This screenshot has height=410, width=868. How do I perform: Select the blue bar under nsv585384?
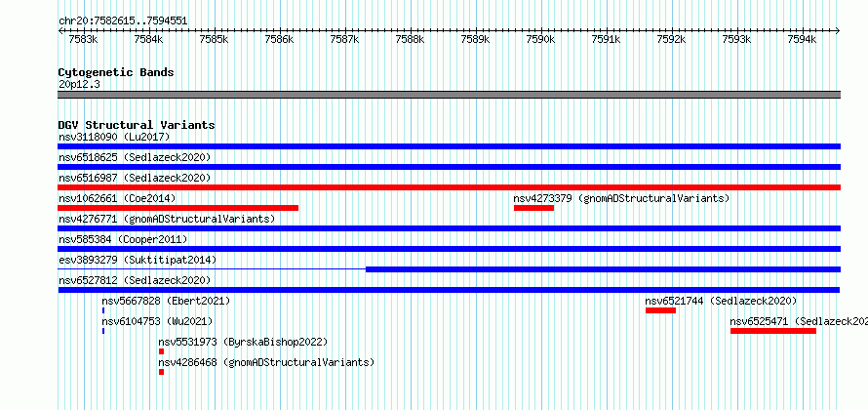(x=449, y=249)
